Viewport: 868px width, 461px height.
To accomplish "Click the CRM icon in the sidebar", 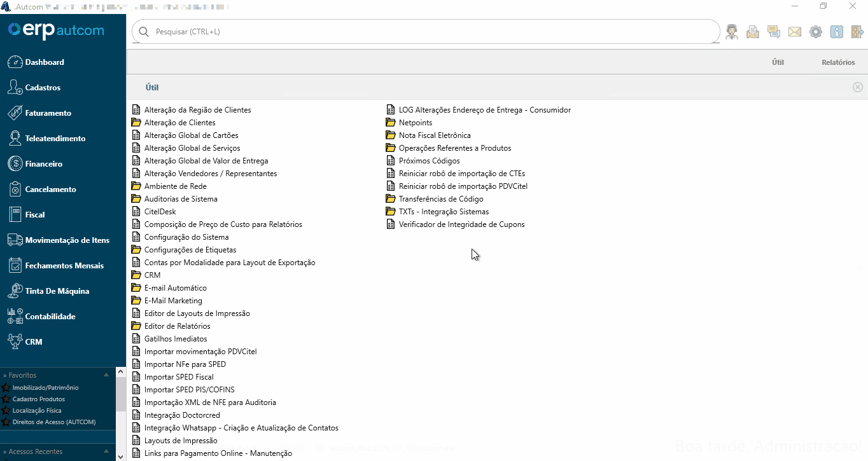I will click(x=15, y=342).
